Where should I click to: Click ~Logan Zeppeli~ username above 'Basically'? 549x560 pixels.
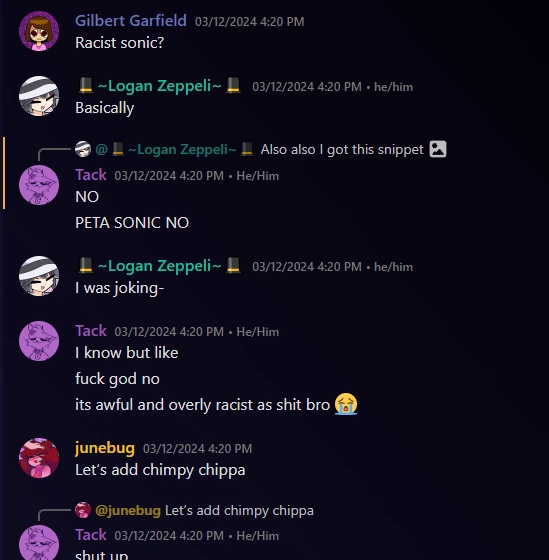159,86
